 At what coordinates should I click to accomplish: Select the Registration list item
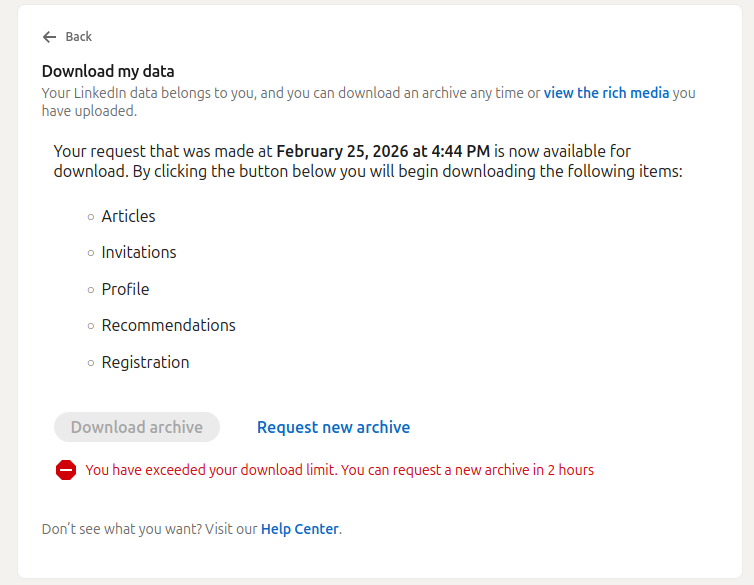(x=145, y=362)
